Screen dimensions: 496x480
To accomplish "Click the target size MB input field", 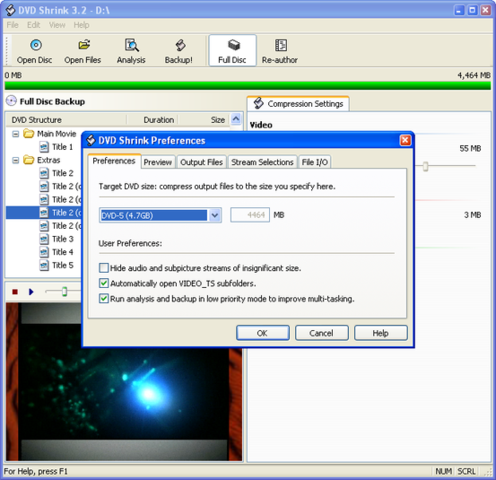I will pyautogui.click(x=250, y=215).
